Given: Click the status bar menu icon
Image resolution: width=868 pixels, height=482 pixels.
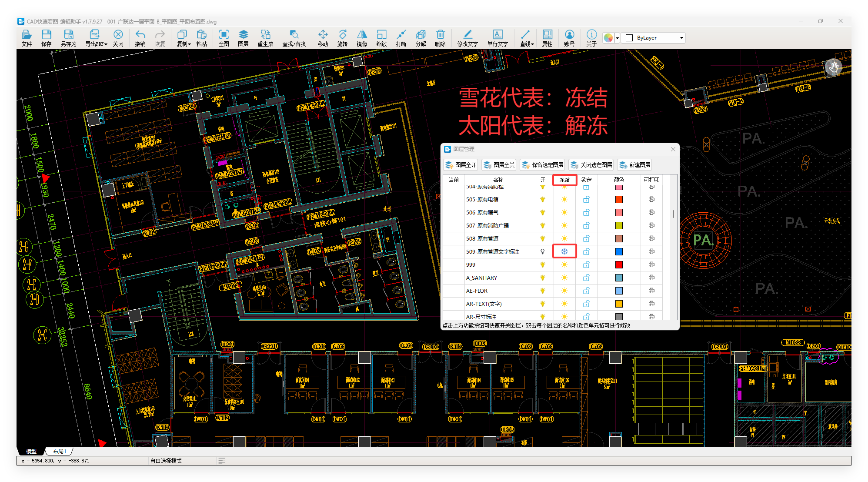Looking at the screenshot, I should pos(222,461).
